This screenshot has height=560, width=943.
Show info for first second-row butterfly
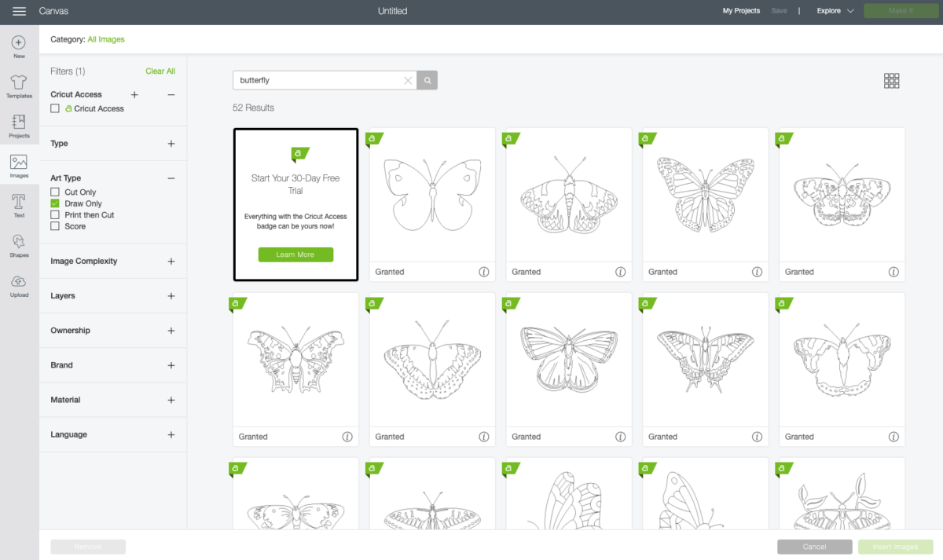347,437
